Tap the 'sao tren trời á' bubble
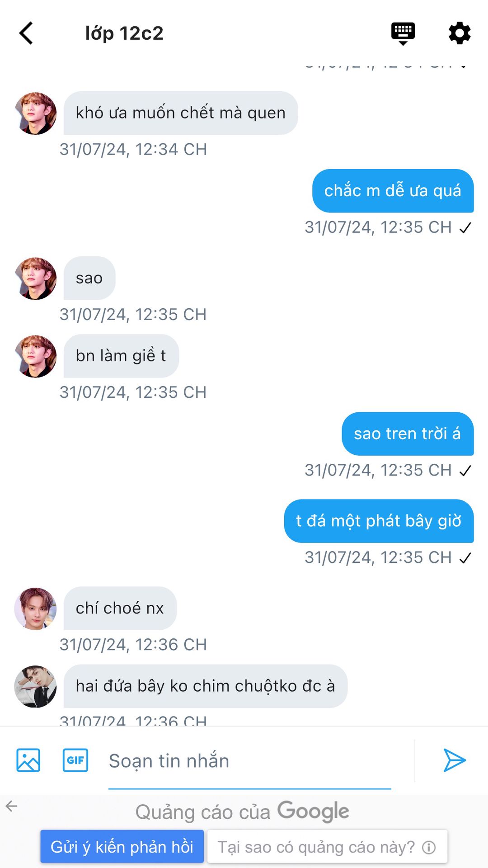This screenshot has height=868, width=488. [408, 434]
